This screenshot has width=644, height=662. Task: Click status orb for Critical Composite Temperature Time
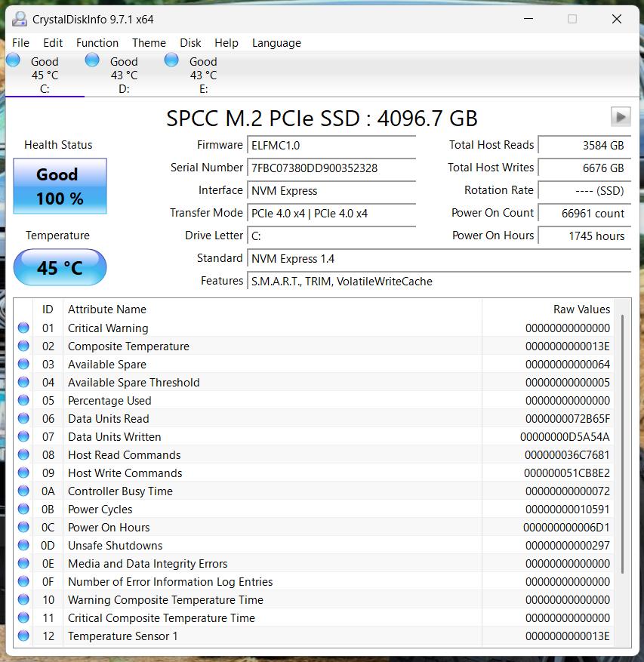(23, 617)
